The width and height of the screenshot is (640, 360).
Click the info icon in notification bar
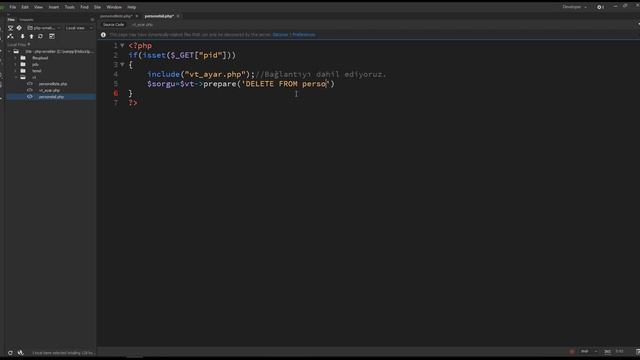pyautogui.click(x=103, y=35)
